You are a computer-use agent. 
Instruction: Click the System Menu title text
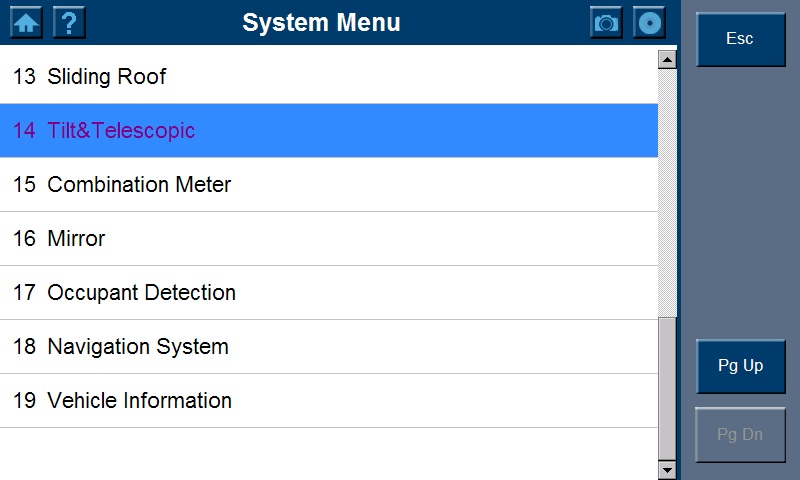[321, 22]
